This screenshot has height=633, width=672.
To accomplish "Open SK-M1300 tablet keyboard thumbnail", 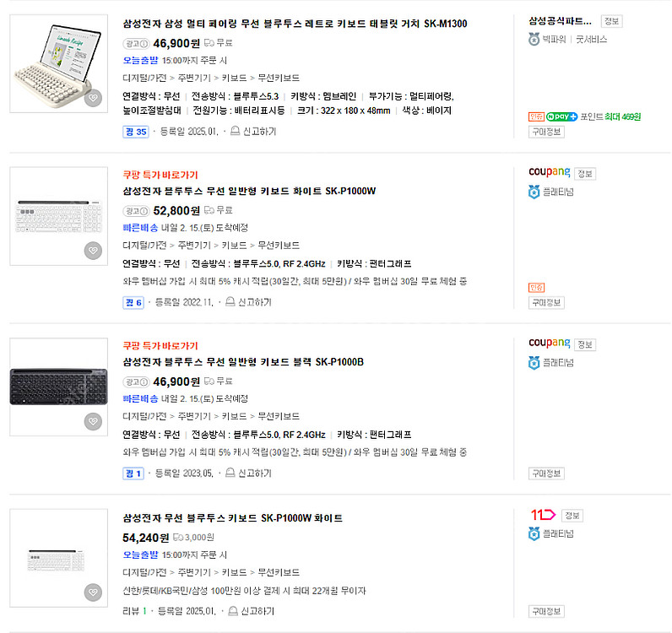I will tap(59, 63).
